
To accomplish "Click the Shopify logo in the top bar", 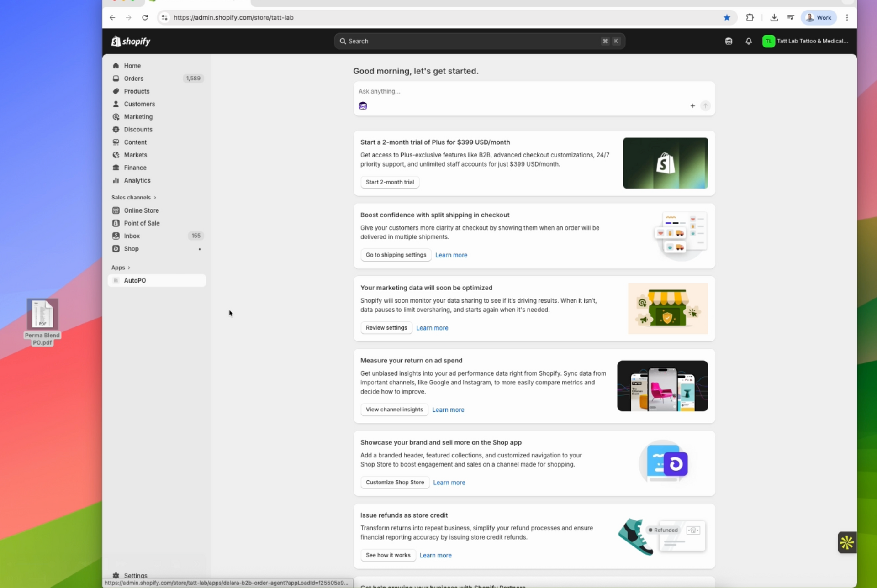I will click(131, 41).
